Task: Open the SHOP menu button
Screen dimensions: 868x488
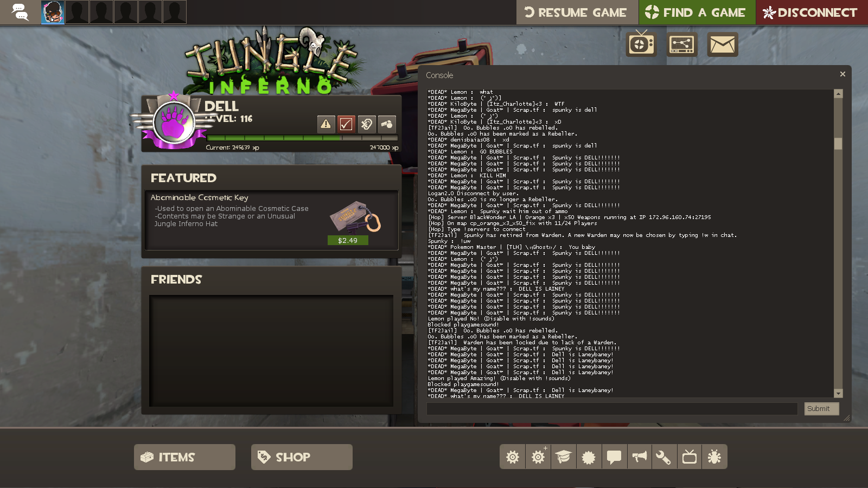Action: [302, 457]
